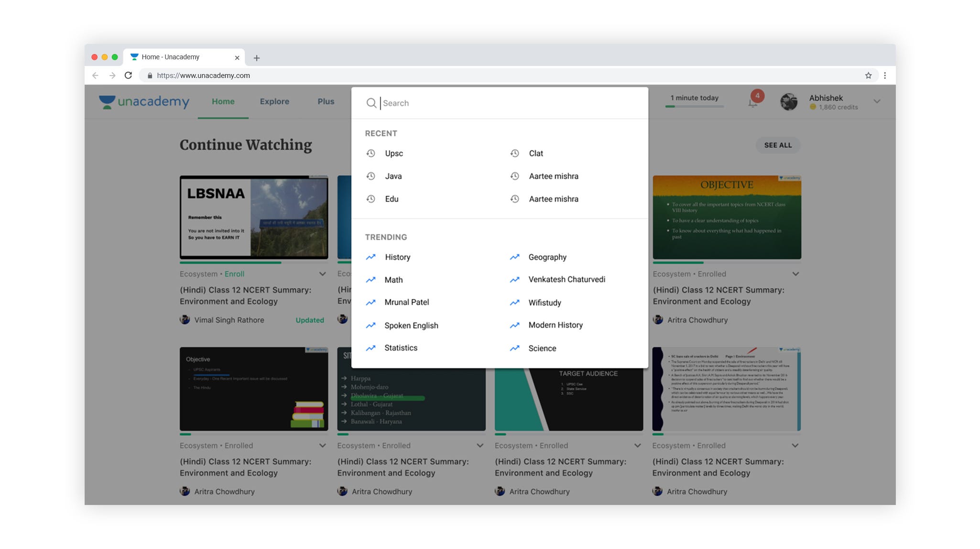
Task: Click the clock icon next to Clat
Action: click(x=514, y=153)
